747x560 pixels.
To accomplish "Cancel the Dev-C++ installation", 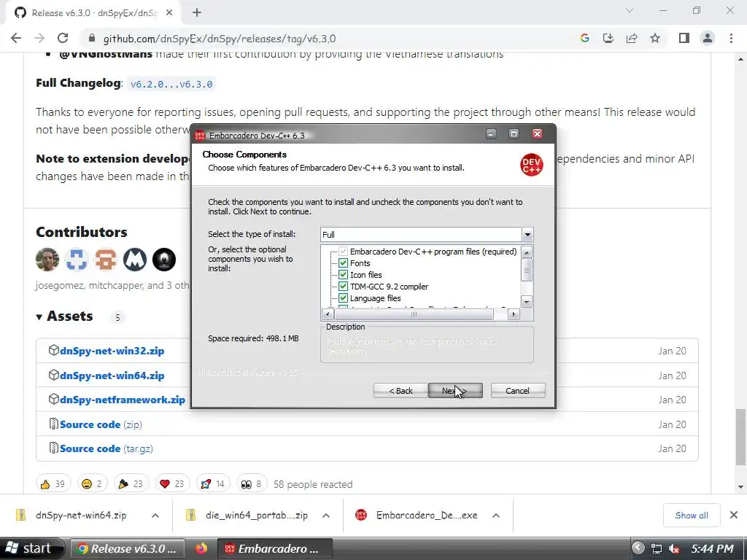I will 517,391.
